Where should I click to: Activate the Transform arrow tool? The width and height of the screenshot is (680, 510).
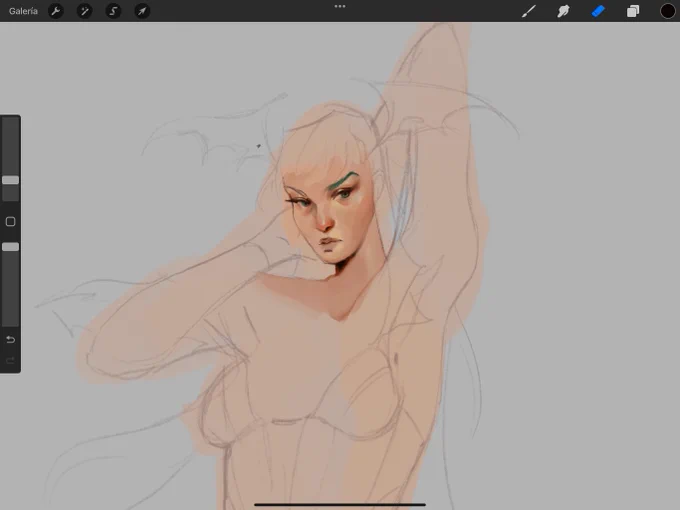[x=142, y=11]
